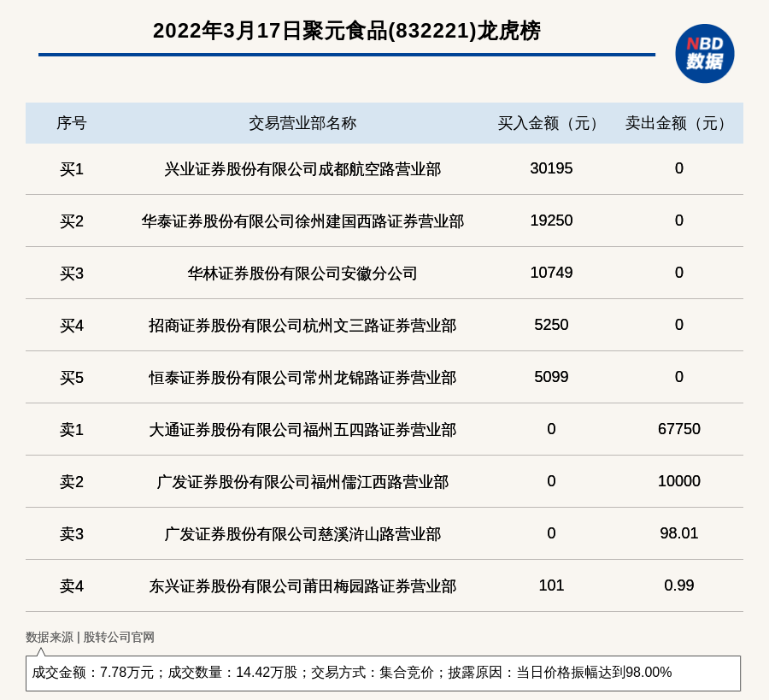Screen dimensions: 769x700
Task: Click the 成交金额 summary note box
Action: (x=383, y=673)
